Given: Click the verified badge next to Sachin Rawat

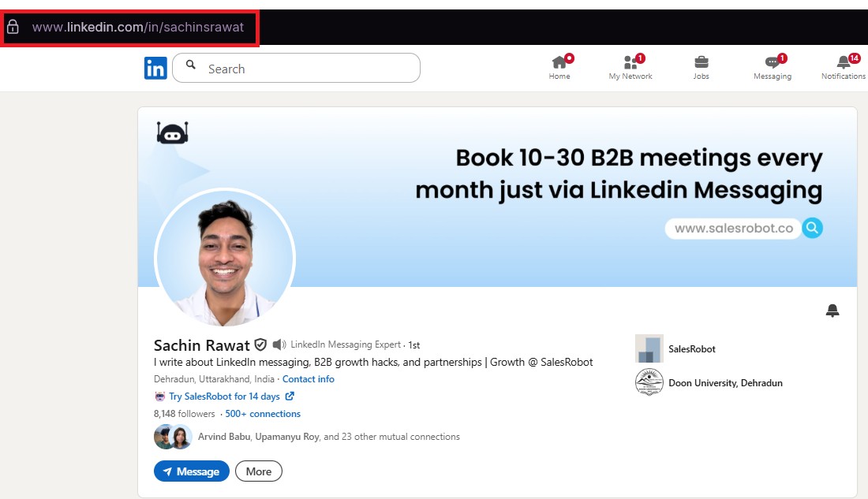Looking at the screenshot, I should pyautogui.click(x=260, y=344).
